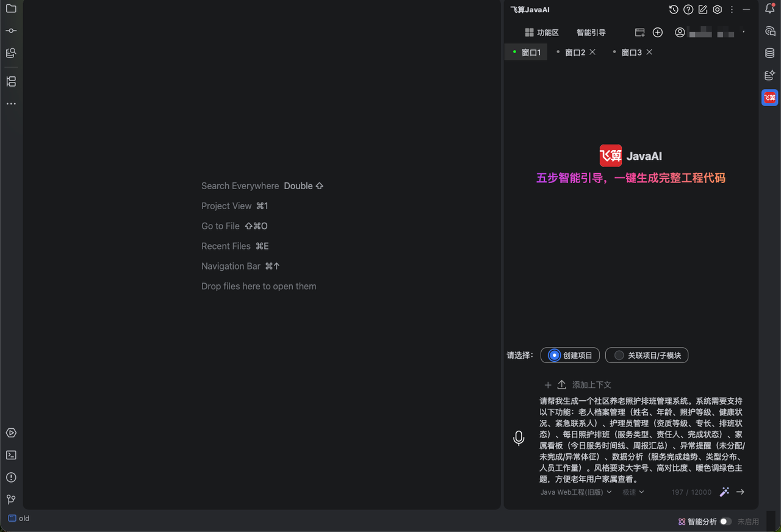Show more tool windows ellipsis in left sidebar

[x=11, y=104]
